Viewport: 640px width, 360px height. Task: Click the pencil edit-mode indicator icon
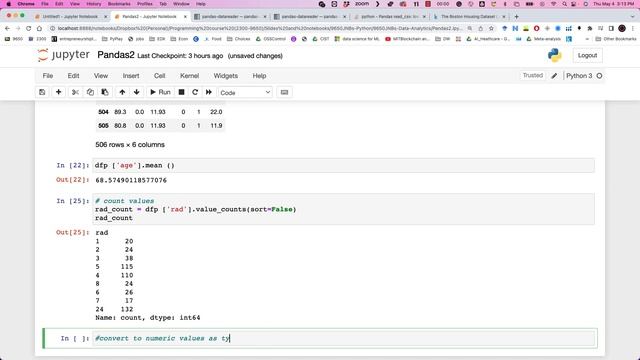pos(554,76)
